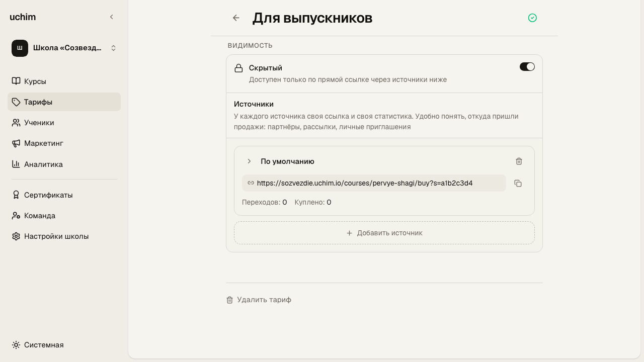The height and width of the screenshot is (362, 644).
Task: Expand the «По умолчанию» source chevron
Action: click(x=249, y=161)
